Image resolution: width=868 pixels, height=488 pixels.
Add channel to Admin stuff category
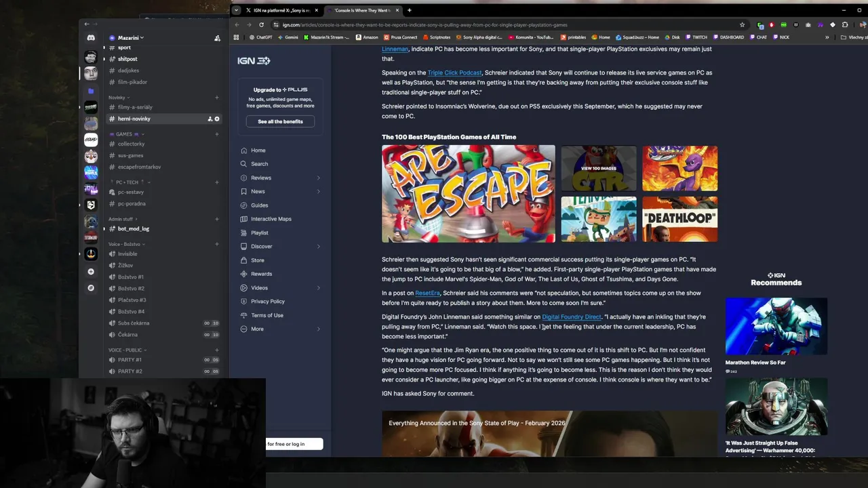[217, 219]
